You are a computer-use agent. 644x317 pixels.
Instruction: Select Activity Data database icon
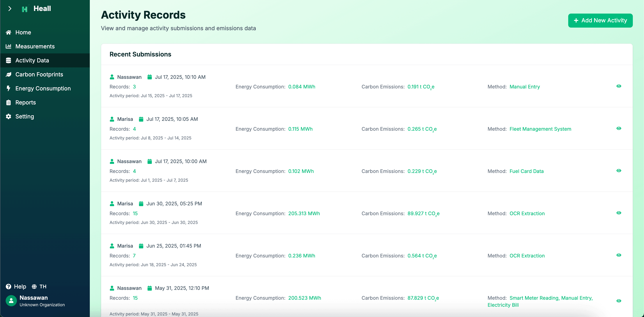(9, 60)
